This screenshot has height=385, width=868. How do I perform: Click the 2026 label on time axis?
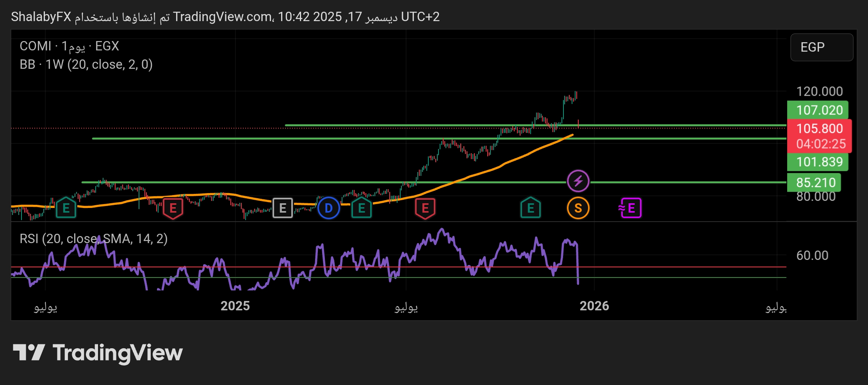[x=594, y=306]
